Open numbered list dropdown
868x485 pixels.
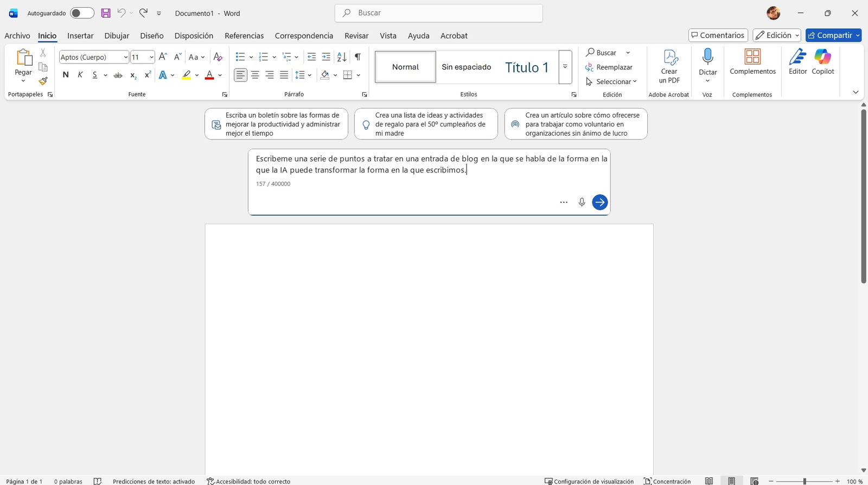(275, 57)
